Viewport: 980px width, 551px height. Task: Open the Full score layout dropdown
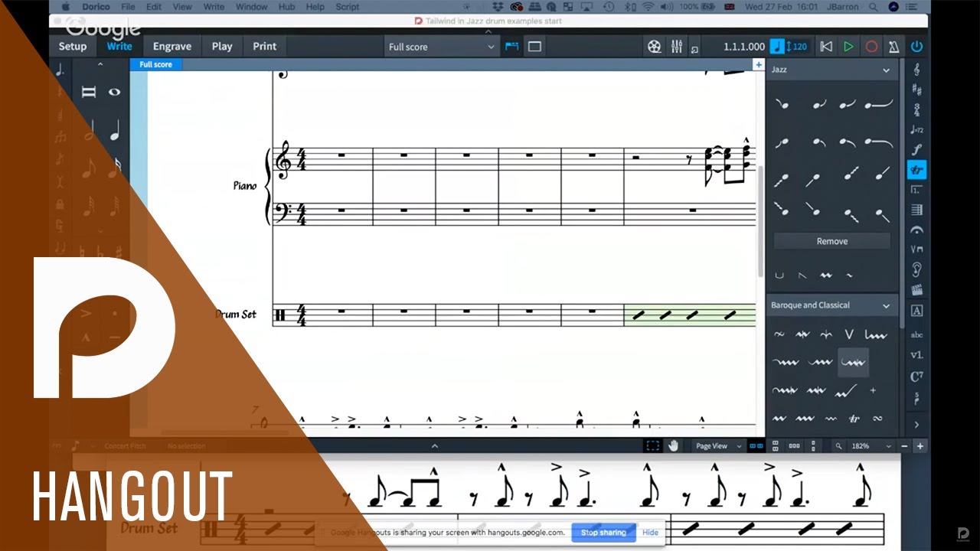point(442,47)
